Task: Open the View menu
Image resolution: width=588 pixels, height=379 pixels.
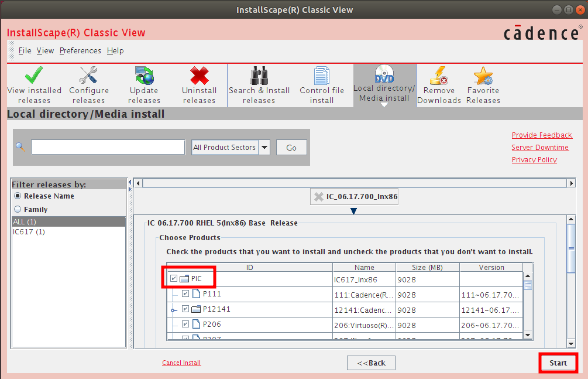Action: pos(46,51)
